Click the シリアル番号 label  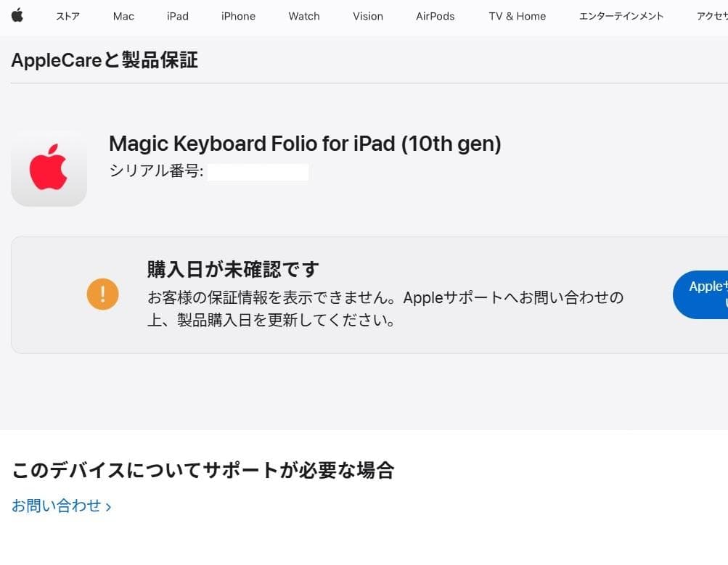155,172
